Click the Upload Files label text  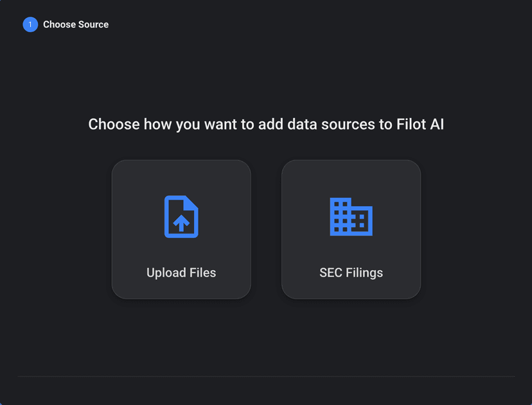tap(181, 272)
